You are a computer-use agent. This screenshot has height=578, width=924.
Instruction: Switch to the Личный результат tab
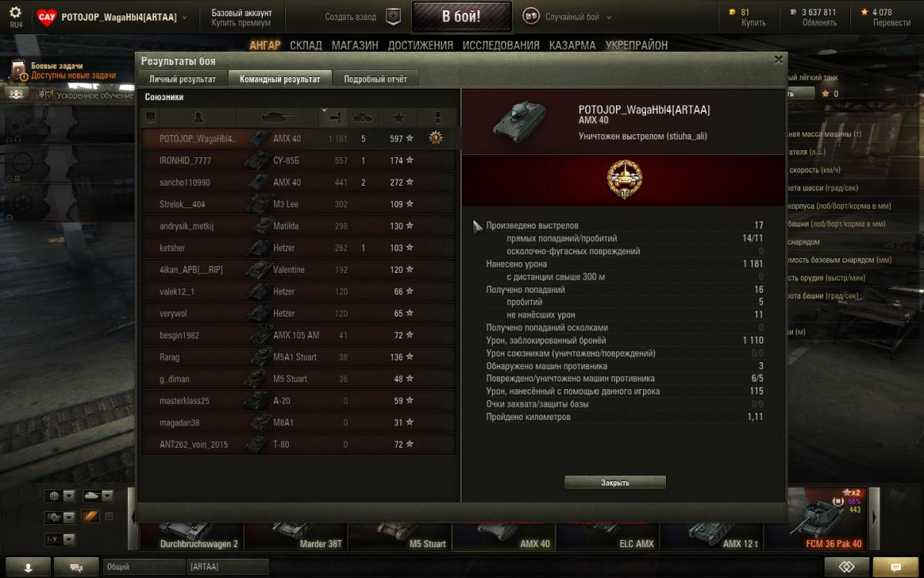182,79
